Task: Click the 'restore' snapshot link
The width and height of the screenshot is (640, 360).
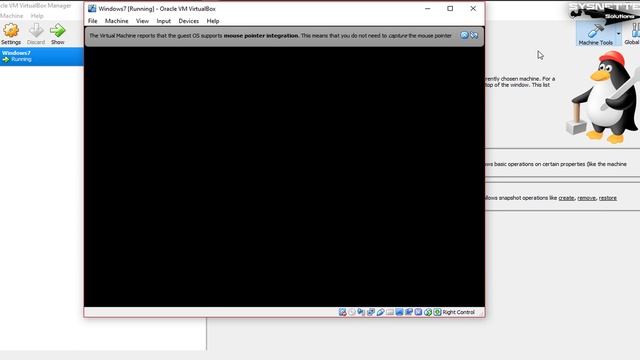Action: [x=608, y=198]
